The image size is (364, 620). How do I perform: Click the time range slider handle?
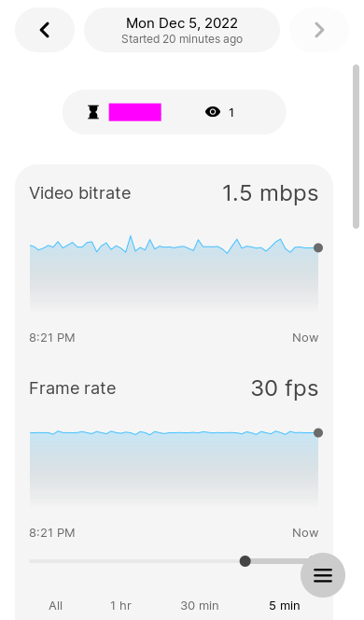coord(245,561)
